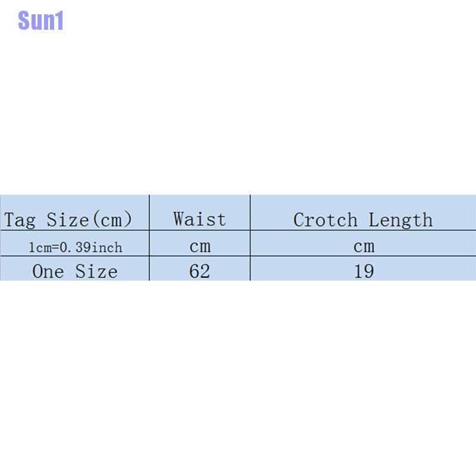Click the word One in the last row

(x=48, y=271)
